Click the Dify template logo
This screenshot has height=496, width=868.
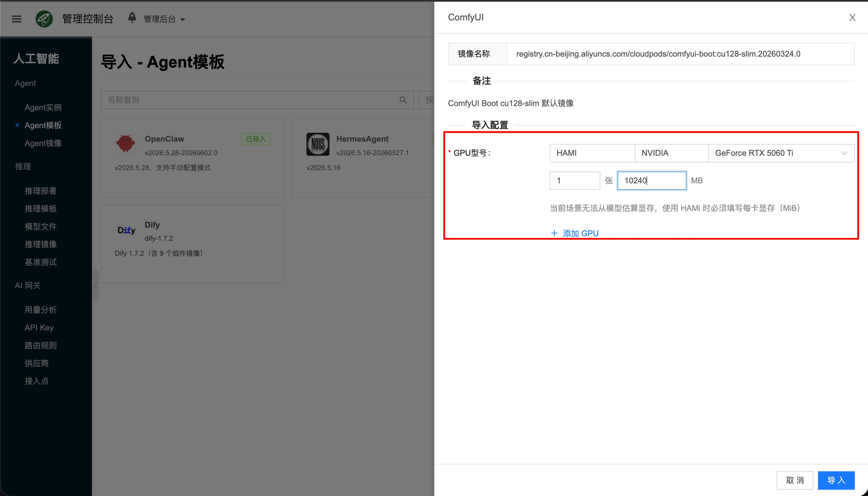click(x=126, y=230)
